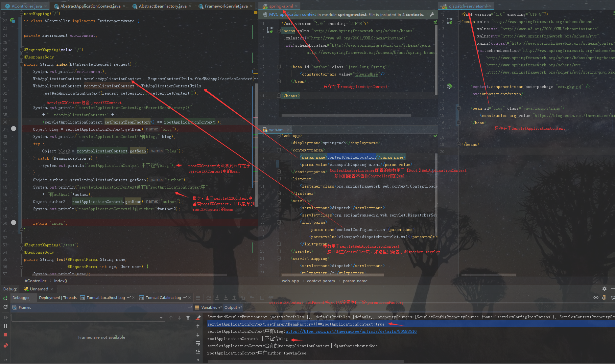The image size is (615, 364).
Task: Toggle breakpoint at line 50
Action: click(x=13, y=223)
